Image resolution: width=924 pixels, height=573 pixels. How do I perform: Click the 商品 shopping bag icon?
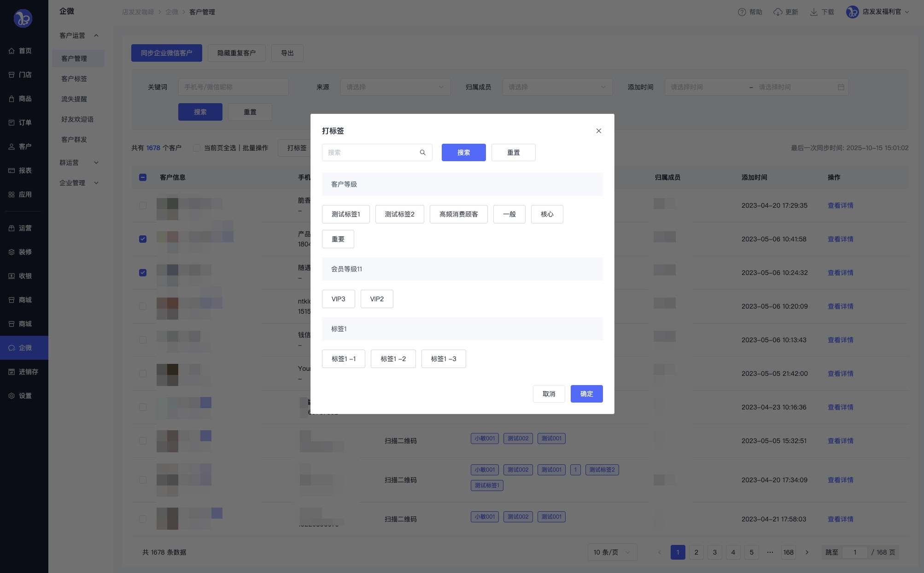12,99
